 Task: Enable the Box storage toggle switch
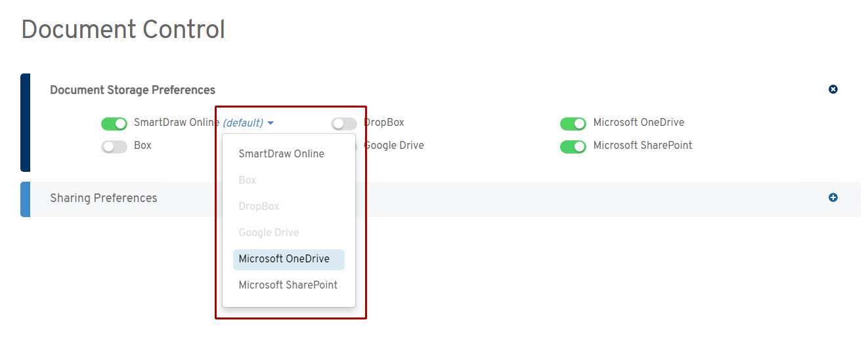point(114,146)
